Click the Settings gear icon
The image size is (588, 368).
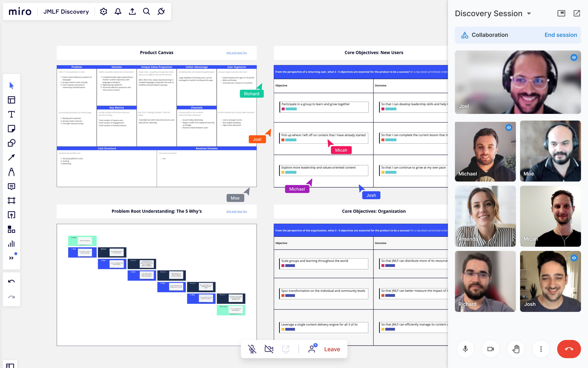[x=103, y=12]
